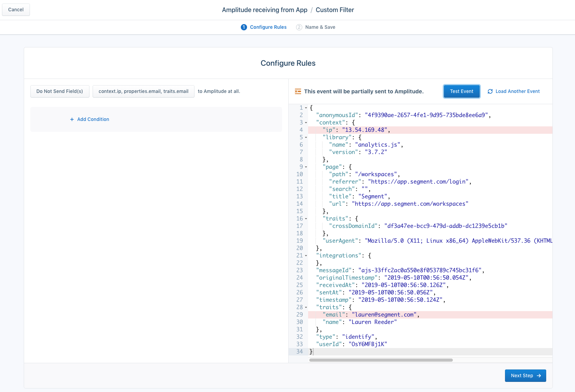Click the horizontal scrollbar under the JSON editor
This screenshot has height=392, width=575.
[x=381, y=360]
